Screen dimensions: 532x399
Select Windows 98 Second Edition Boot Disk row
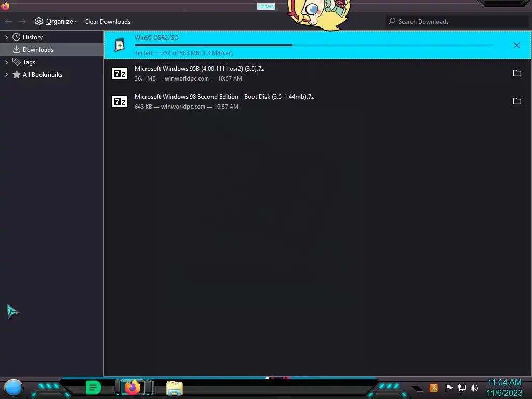[317, 101]
